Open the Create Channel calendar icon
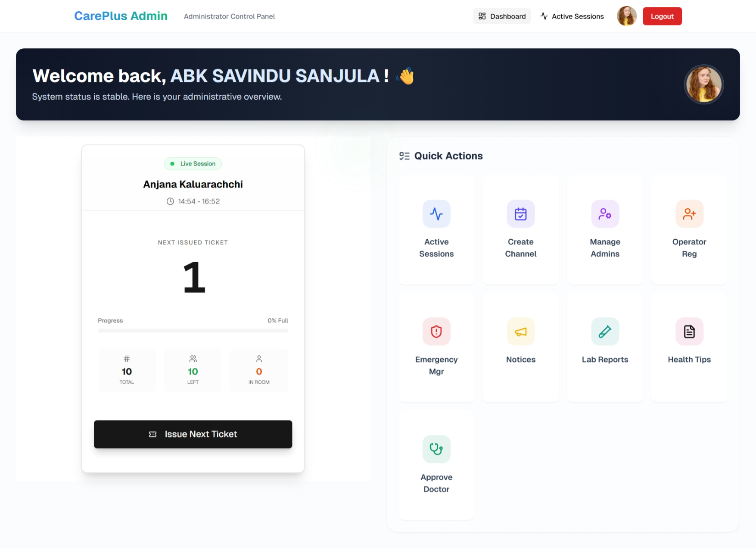 pyautogui.click(x=520, y=213)
